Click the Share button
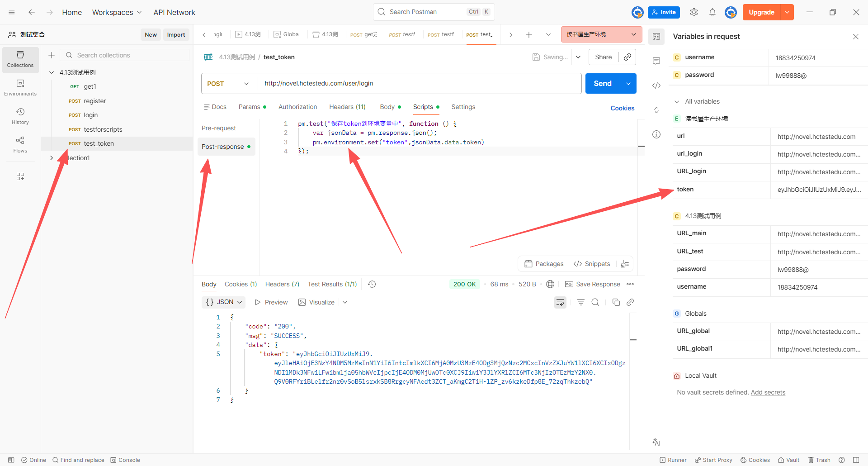This screenshot has width=868, height=466. [x=603, y=57]
